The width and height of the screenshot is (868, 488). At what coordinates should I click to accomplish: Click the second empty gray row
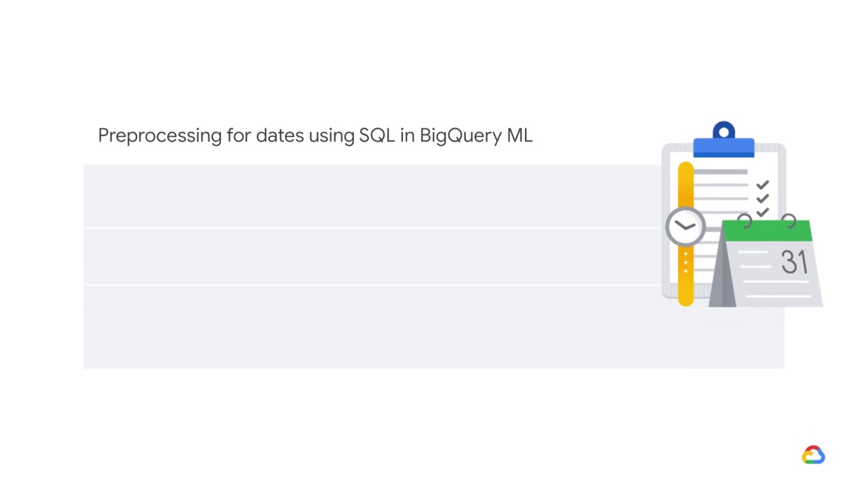(x=372, y=256)
